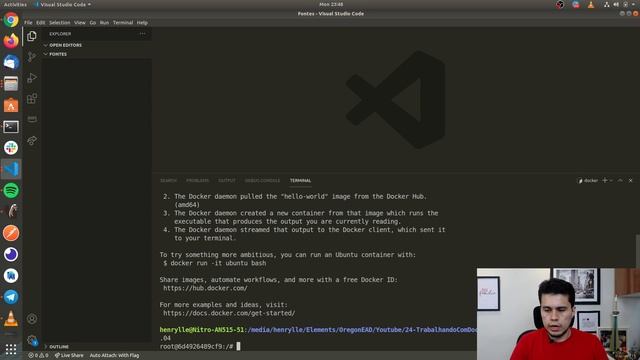
Task: Open the Run menu
Action: point(104,23)
